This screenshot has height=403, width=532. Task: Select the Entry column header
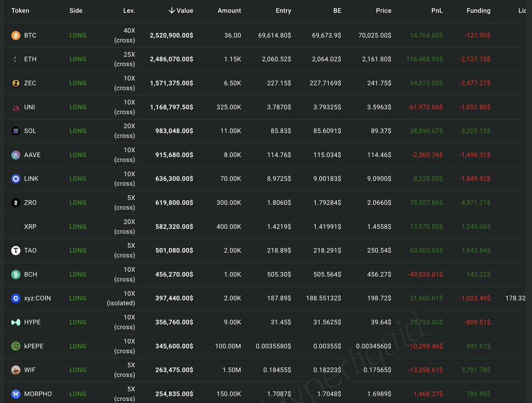tap(283, 11)
